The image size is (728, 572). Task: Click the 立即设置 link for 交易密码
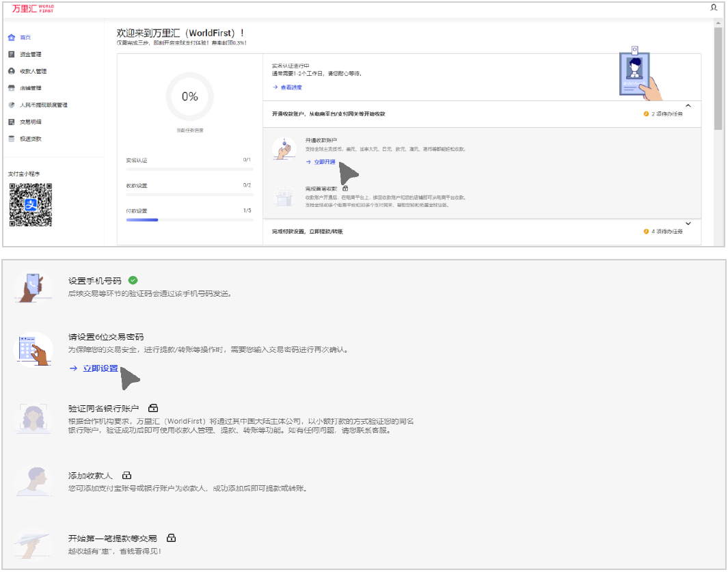coord(100,368)
